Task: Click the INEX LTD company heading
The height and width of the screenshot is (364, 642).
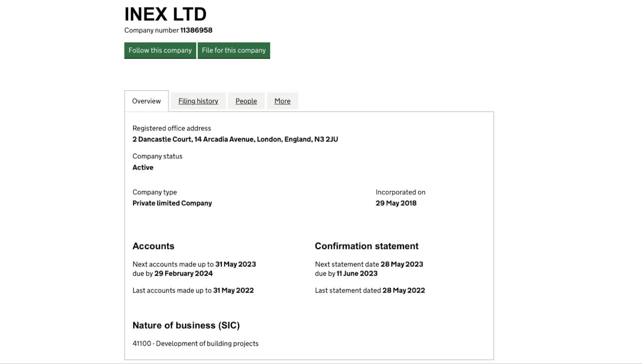Action: [166, 14]
